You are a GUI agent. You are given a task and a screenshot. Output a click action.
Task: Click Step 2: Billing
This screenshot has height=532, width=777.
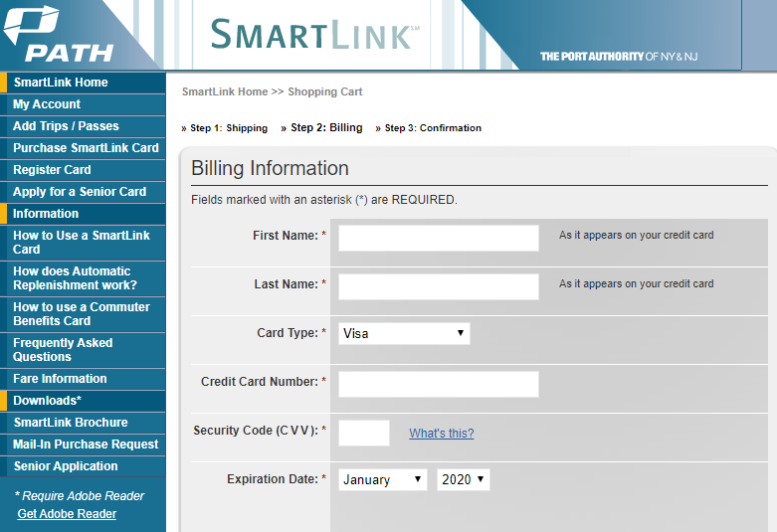326,128
